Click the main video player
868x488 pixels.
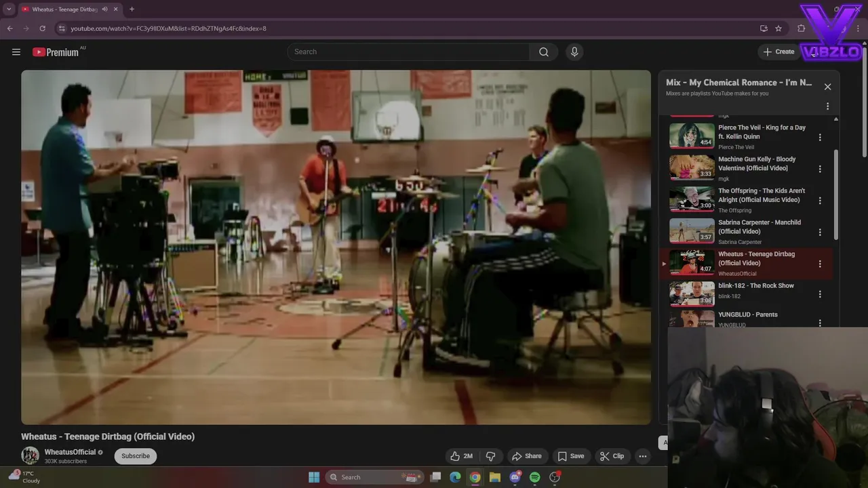(x=336, y=247)
